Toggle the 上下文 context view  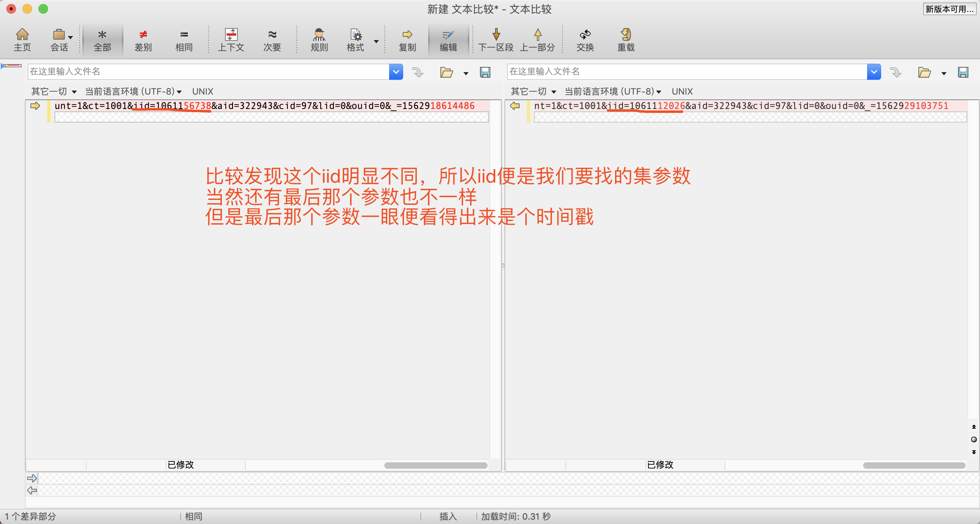click(x=231, y=40)
